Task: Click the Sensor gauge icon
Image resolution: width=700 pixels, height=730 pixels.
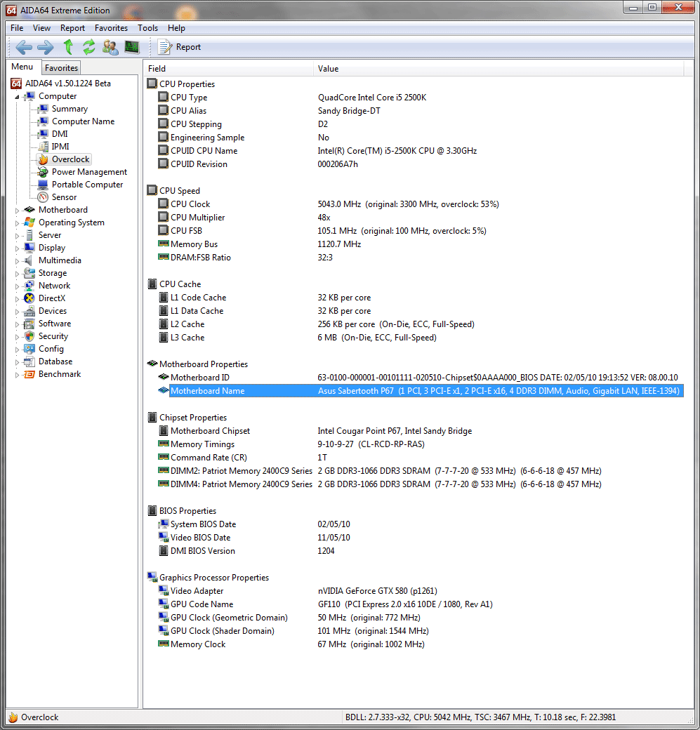Action: tap(43, 197)
